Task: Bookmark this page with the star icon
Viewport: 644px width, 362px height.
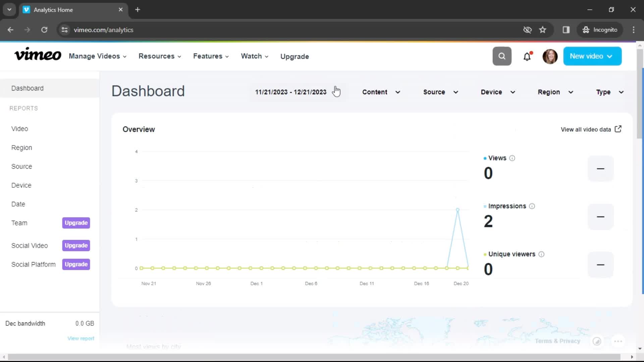Action: [x=542, y=30]
